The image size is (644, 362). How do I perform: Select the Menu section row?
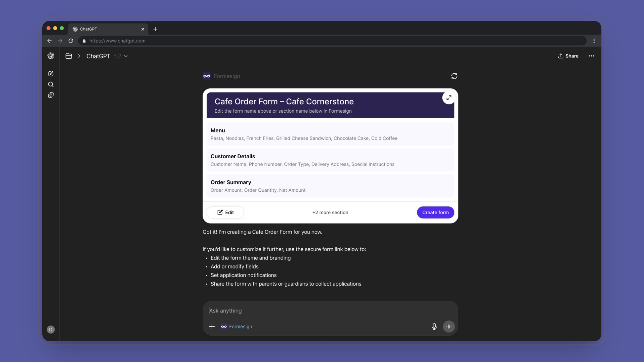pos(330,134)
